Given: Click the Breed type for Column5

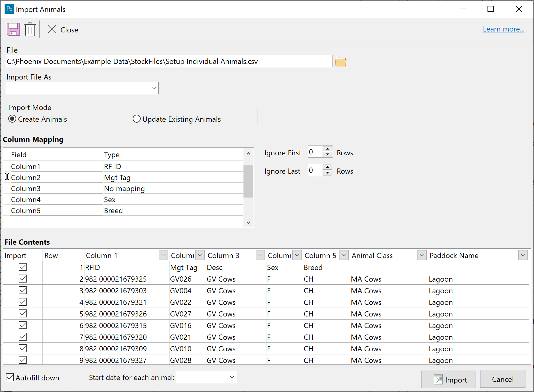Looking at the screenshot, I should [x=173, y=210].
